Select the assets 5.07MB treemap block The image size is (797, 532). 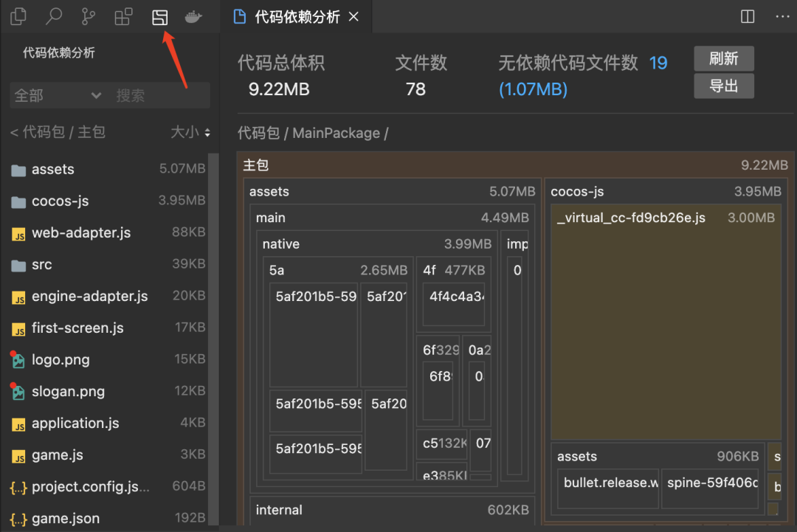(x=392, y=192)
